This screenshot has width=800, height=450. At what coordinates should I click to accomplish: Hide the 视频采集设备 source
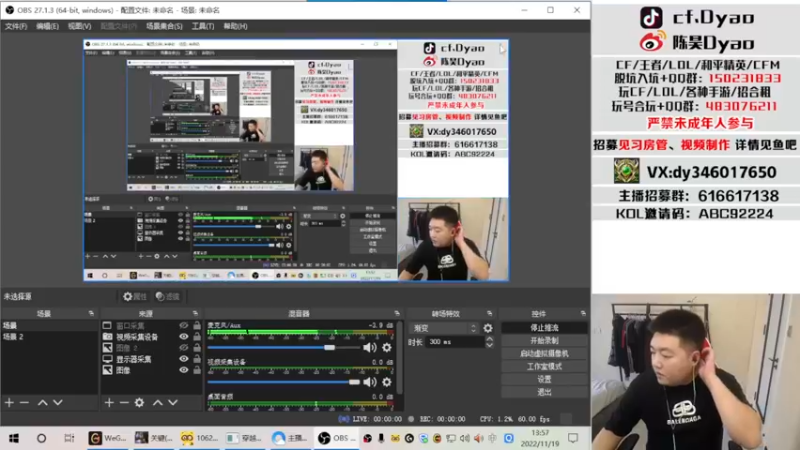(184, 337)
